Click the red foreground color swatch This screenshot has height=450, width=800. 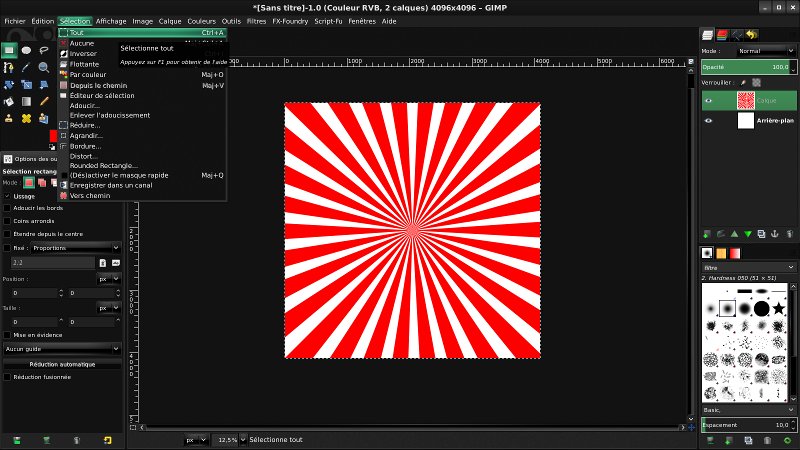[53, 136]
